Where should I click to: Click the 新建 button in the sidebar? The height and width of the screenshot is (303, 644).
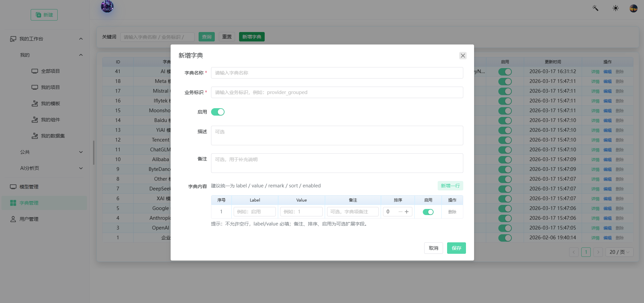tap(44, 15)
